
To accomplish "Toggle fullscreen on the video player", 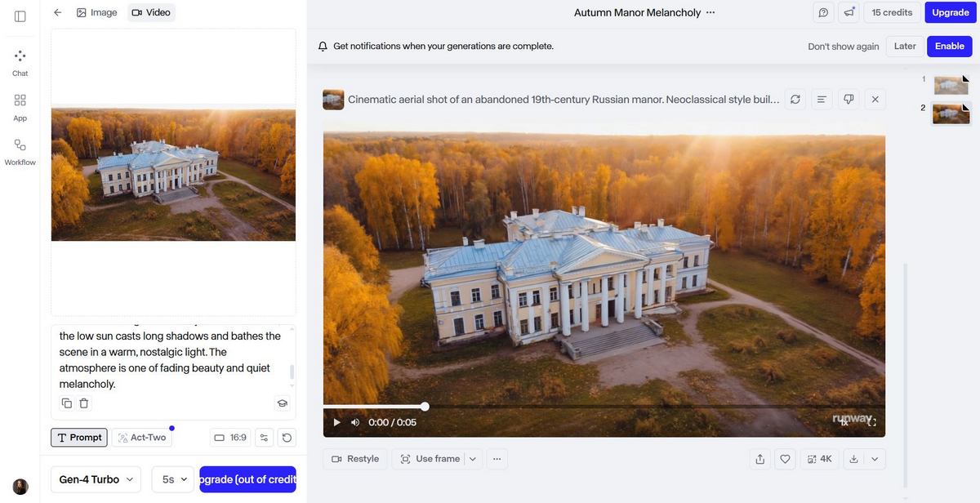I will (x=871, y=422).
